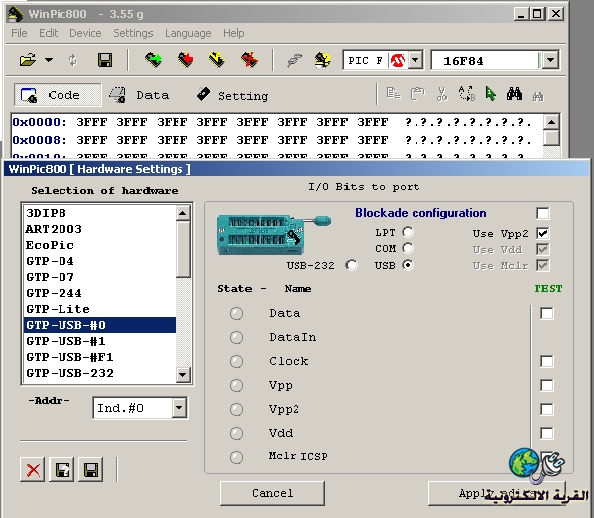Select GTP-Lite in the hardware list
594x518 pixels.
coord(100,309)
